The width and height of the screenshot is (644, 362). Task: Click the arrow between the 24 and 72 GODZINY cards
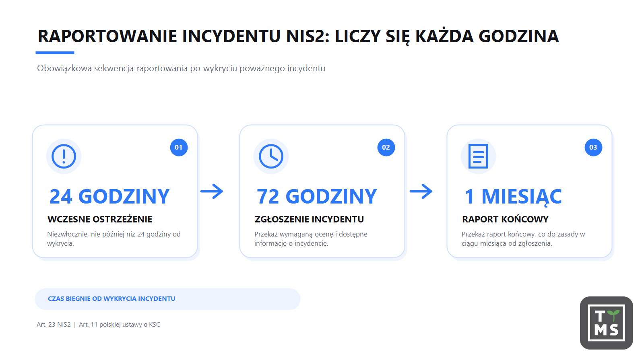(x=212, y=191)
